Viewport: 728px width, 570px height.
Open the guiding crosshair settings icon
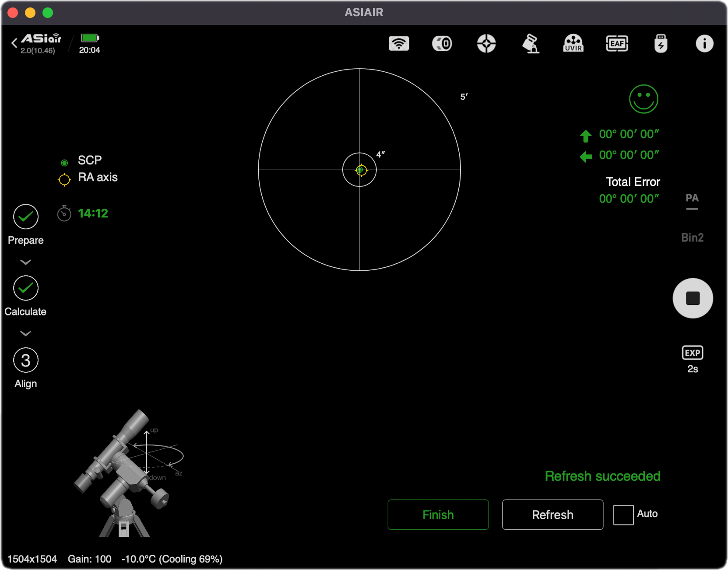click(486, 44)
